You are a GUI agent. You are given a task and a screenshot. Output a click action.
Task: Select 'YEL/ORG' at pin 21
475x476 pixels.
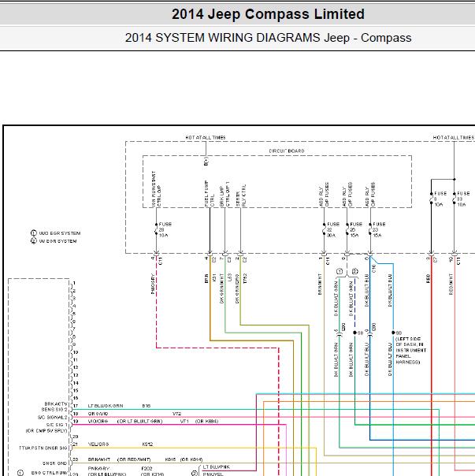point(98,444)
